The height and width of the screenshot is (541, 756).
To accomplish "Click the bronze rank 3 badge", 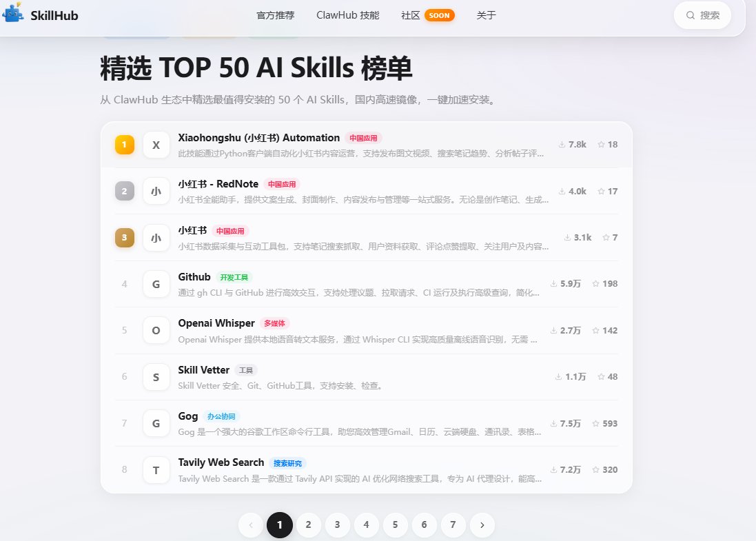I will pos(125,238).
